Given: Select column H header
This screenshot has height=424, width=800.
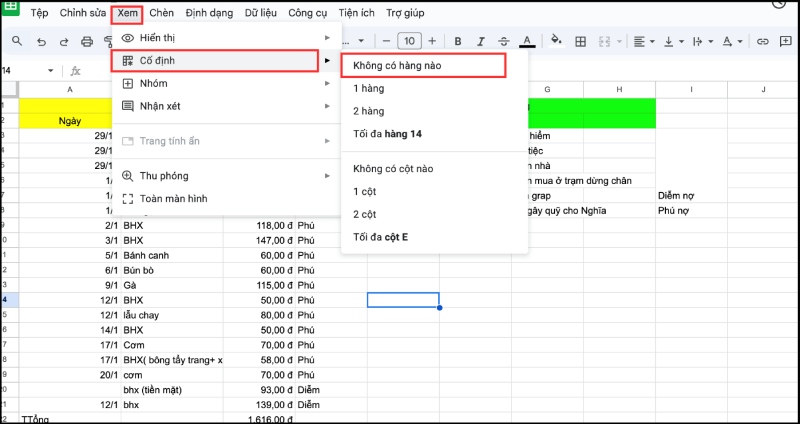Looking at the screenshot, I should (x=619, y=89).
